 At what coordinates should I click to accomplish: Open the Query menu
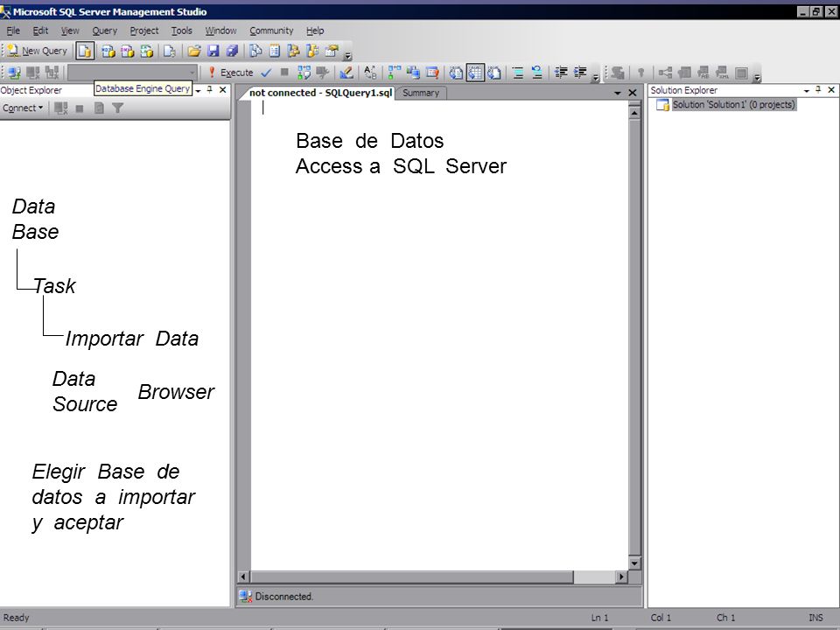tap(104, 31)
